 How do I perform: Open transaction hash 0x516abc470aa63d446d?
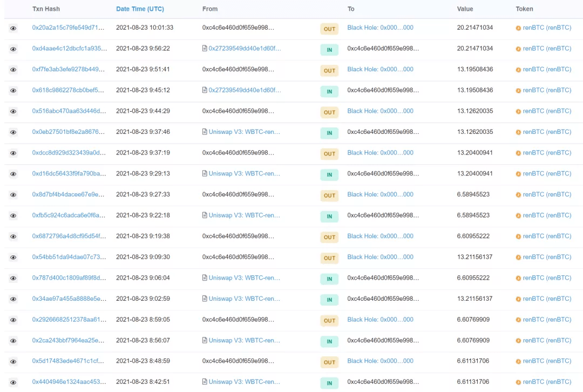[69, 111]
